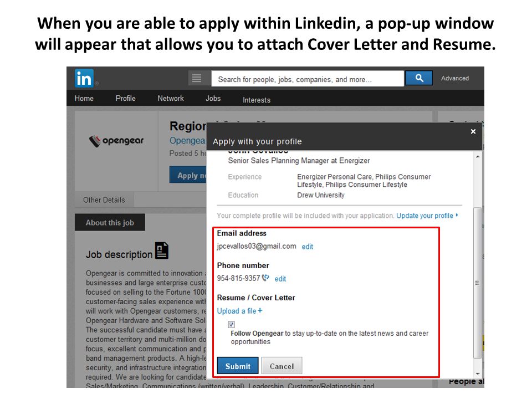Open the hamburger menu beside search
The width and height of the screenshot is (532, 399).
196,78
